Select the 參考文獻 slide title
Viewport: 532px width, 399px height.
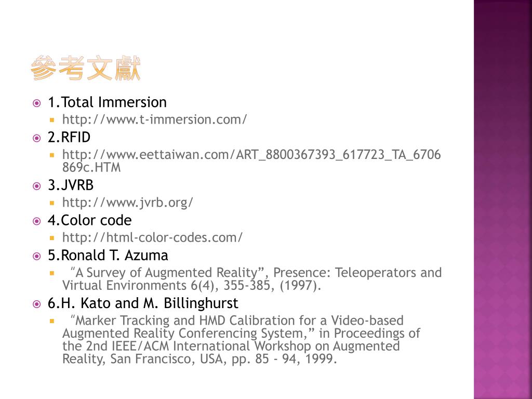86,68
